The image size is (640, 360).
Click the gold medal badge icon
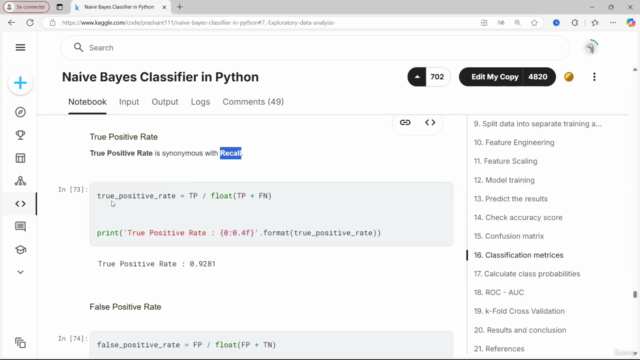click(x=569, y=77)
